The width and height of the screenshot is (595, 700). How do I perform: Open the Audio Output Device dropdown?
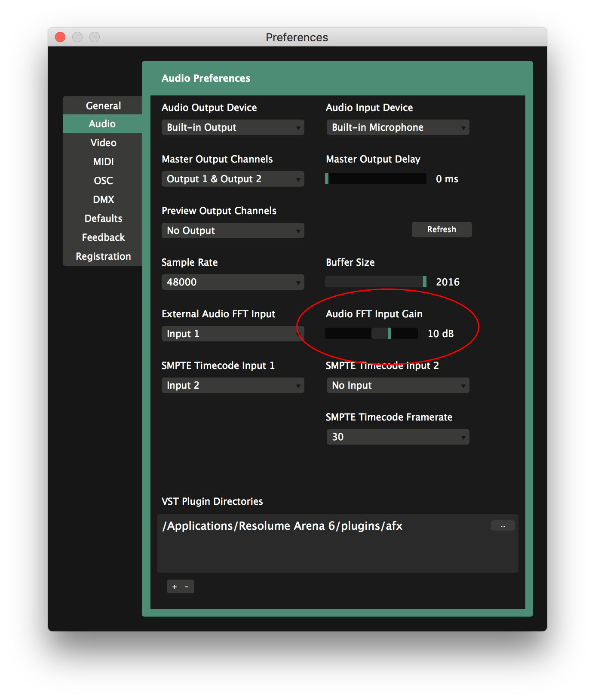(233, 127)
